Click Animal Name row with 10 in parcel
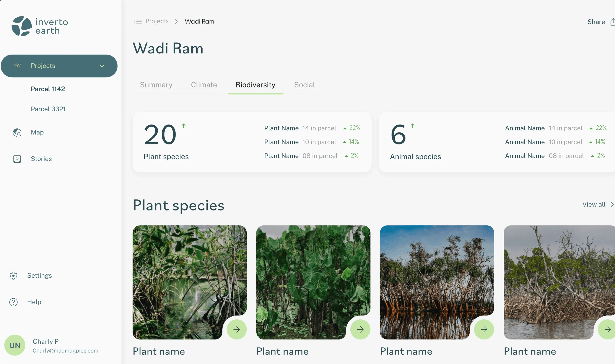The height and width of the screenshot is (364, 615). click(555, 142)
